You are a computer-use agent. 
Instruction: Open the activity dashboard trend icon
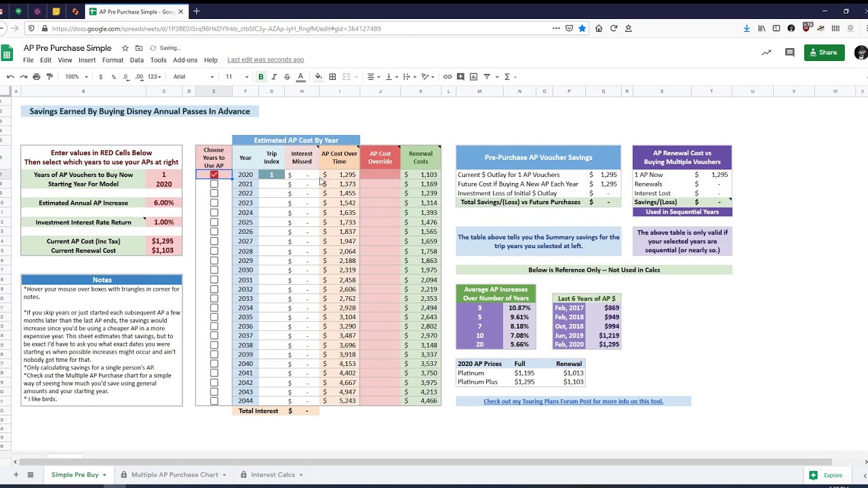(x=766, y=52)
